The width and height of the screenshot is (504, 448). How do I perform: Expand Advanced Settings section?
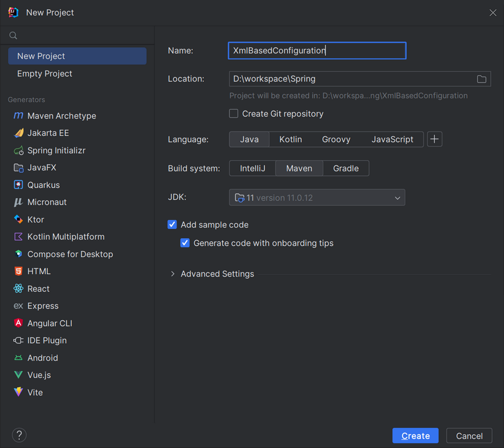173,274
